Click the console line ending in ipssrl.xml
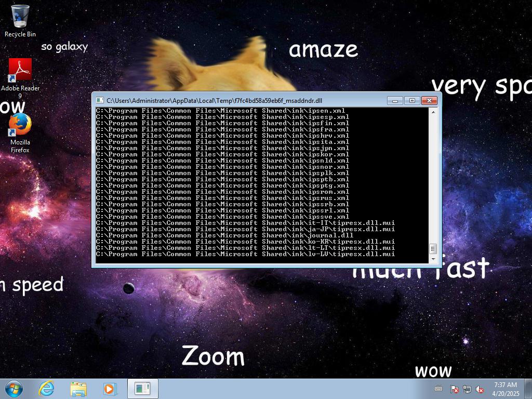The width and height of the screenshot is (532, 399). (x=222, y=211)
